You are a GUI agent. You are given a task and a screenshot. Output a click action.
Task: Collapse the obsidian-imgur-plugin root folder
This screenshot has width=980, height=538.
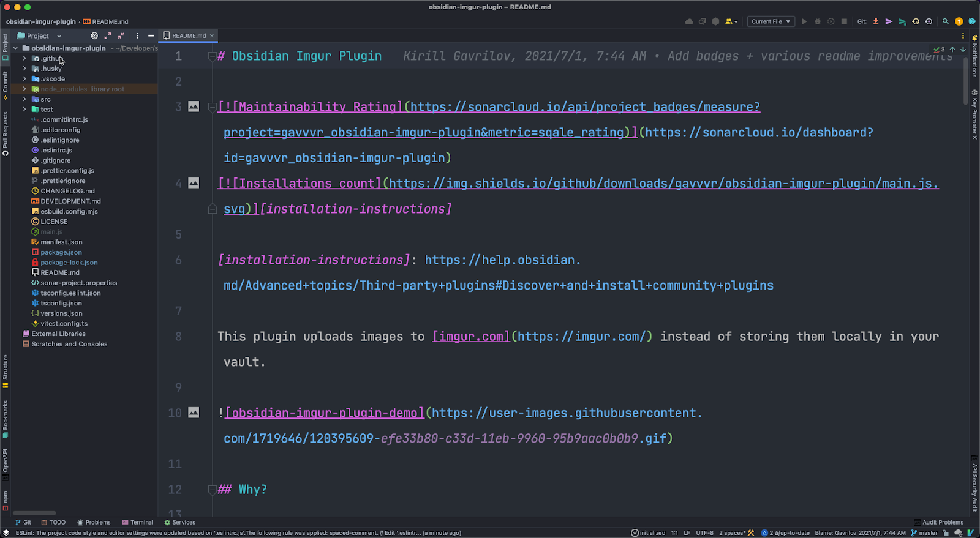click(x=15, y=48)
